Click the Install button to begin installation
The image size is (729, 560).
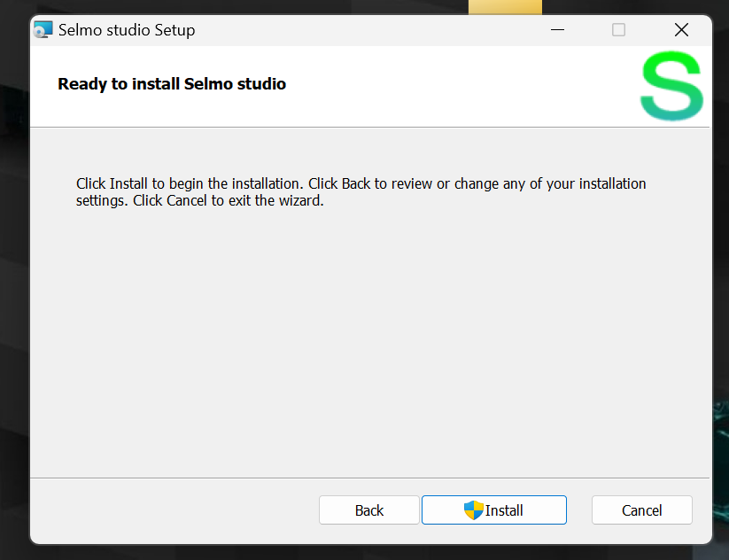[493, 509]
